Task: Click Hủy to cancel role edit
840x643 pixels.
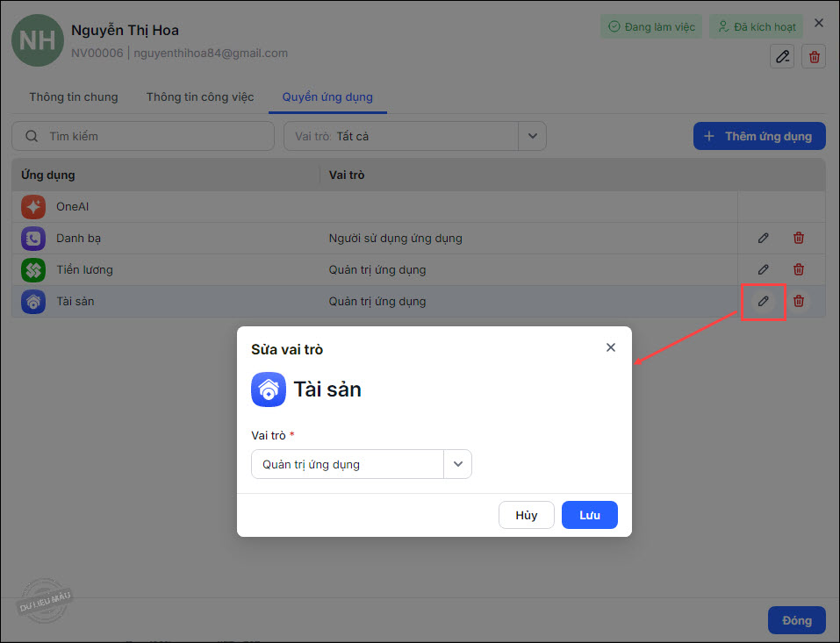Action: (526, 515)
